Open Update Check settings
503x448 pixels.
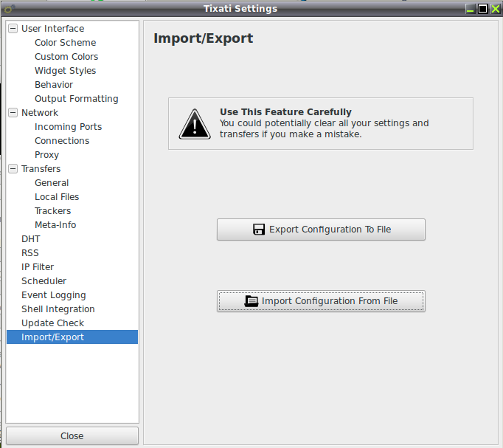point(52,323)
